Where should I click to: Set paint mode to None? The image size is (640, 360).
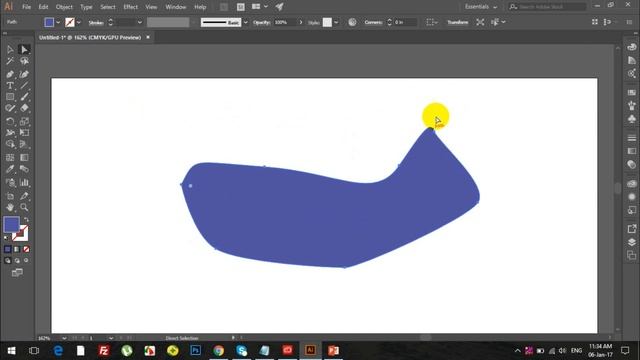pyautogui.click(x=26, y=249)
